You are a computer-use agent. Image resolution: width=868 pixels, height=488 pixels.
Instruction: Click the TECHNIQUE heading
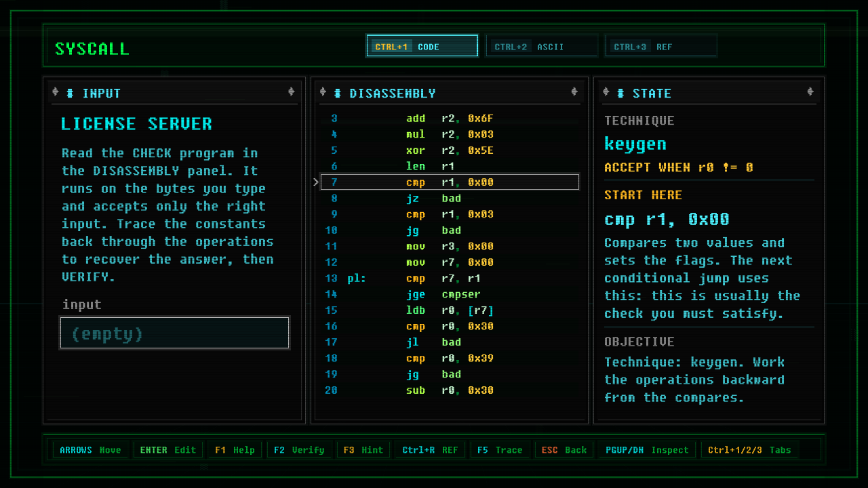click(639, 121)
